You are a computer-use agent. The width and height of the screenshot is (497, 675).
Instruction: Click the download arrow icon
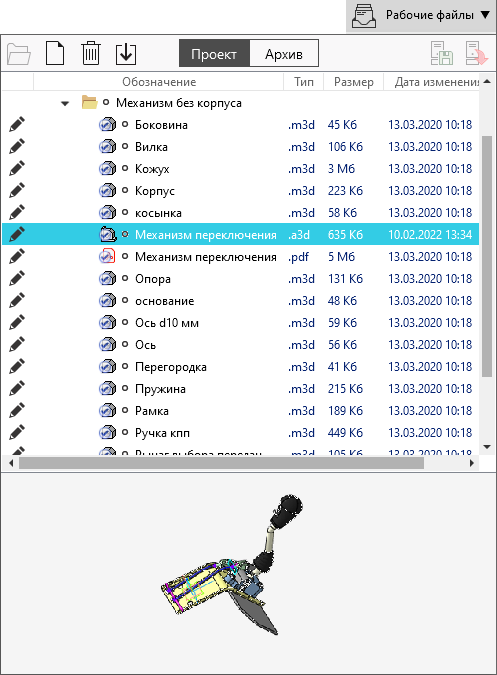point(126,54)
